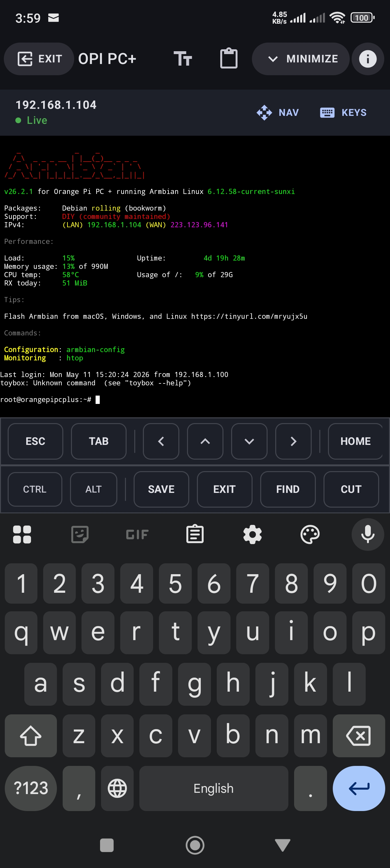Tap the Android back triangle button
Image resolution: width=390 pixels, height=868 pixels.
click(282, 845)
